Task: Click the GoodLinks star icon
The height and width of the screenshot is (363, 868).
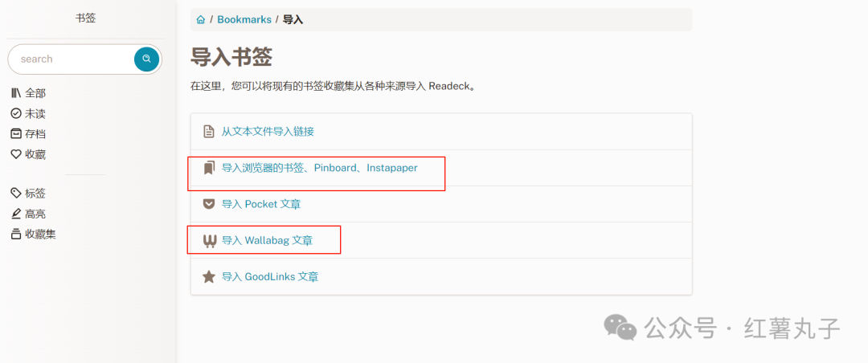Action: pos(209,277)
